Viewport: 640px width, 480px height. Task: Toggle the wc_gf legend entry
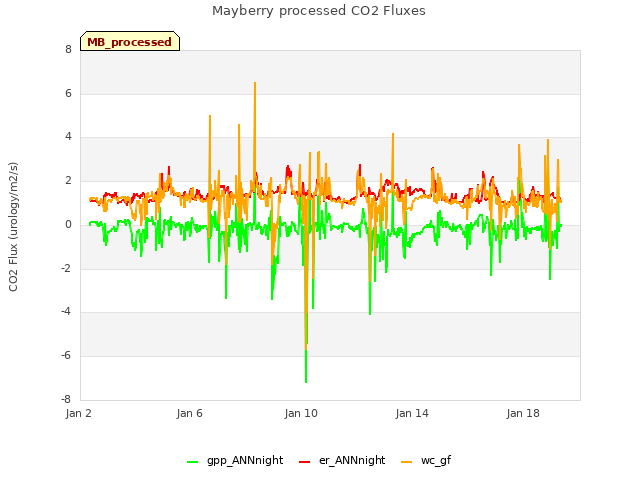pyautogui.click(x=426, y=460)
